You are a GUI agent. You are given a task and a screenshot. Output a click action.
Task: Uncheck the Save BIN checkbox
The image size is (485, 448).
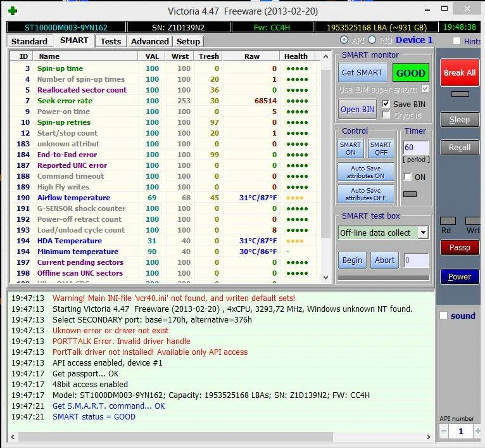tap(386, 104)
